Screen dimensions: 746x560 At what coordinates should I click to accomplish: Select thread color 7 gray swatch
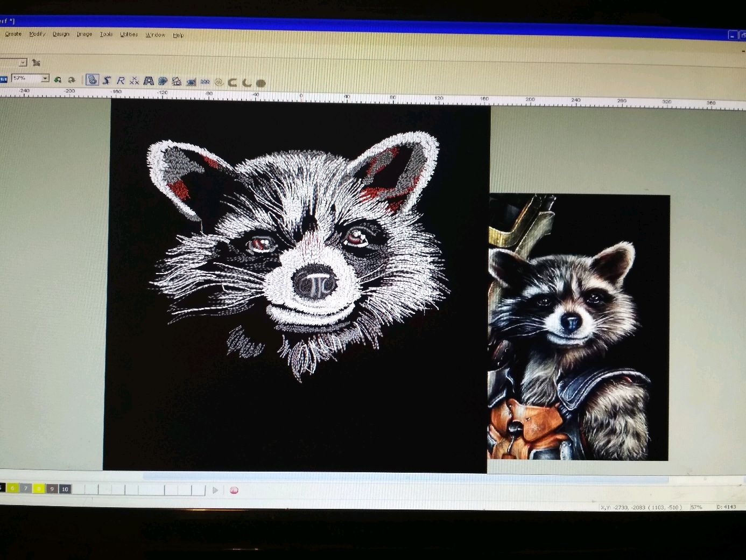[x=25, y=488]
